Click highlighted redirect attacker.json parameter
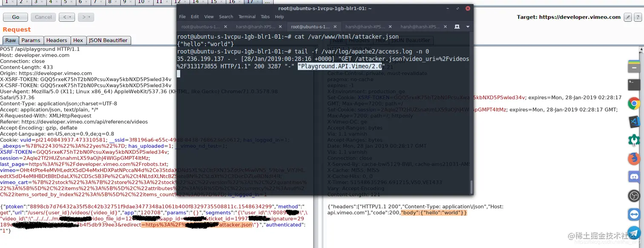This screenshot has width=644, height=248. (x=196, y=225)
